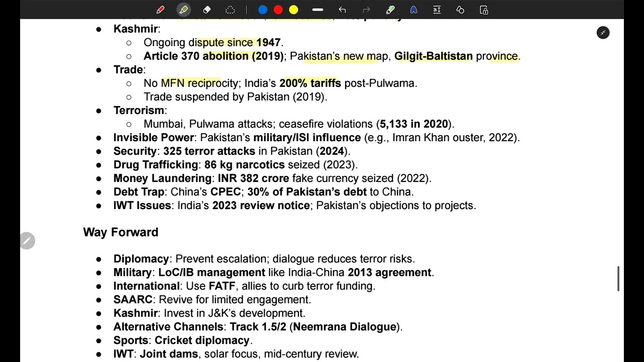Click the 'Trade' bullet heading
This screenshot has height=362, width=644.
[128, 70]
